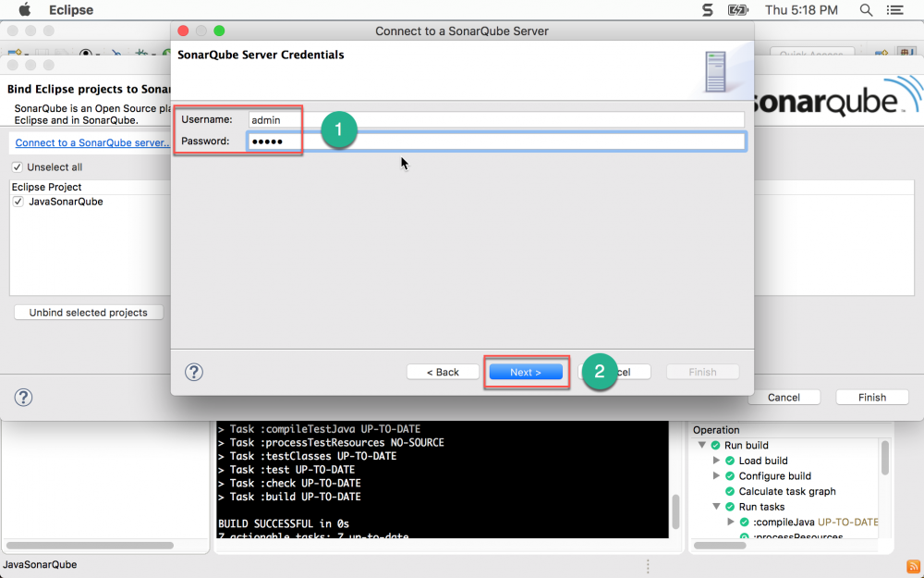Collapse the Run build tree node
The width and height of the screenshot is (924, 578).
pyautogui.click(x=702, y=445)
